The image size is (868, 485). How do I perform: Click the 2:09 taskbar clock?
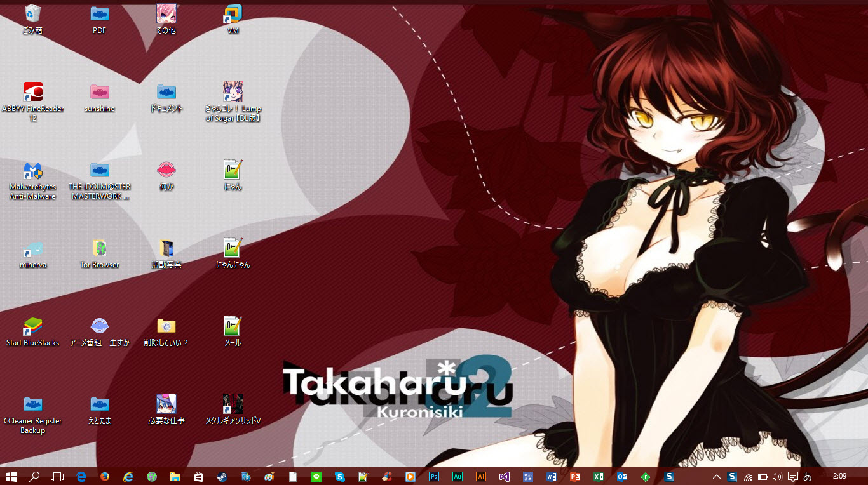[x=840, y=476]
